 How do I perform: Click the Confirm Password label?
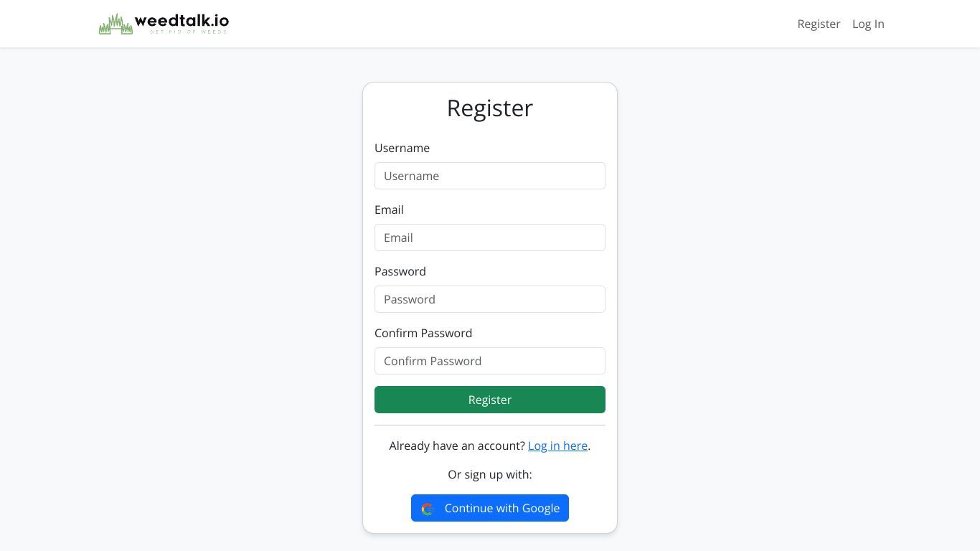(x=423, y=333)
